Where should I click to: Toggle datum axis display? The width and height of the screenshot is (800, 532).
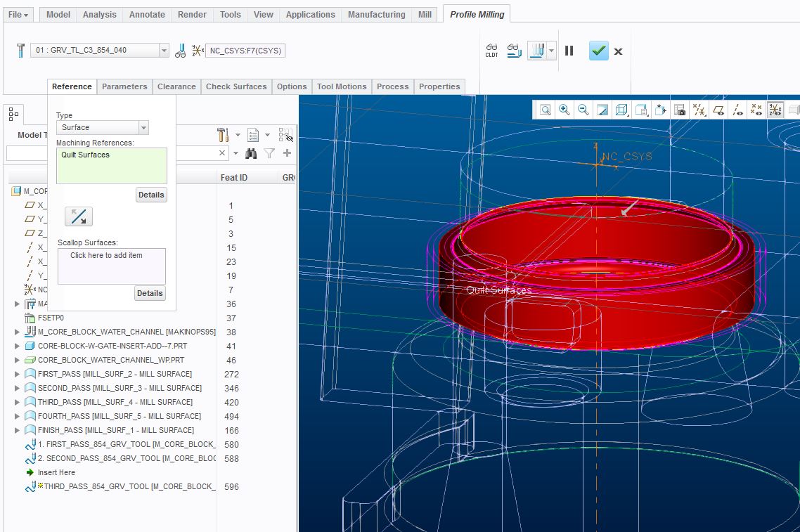coord(737,110)
